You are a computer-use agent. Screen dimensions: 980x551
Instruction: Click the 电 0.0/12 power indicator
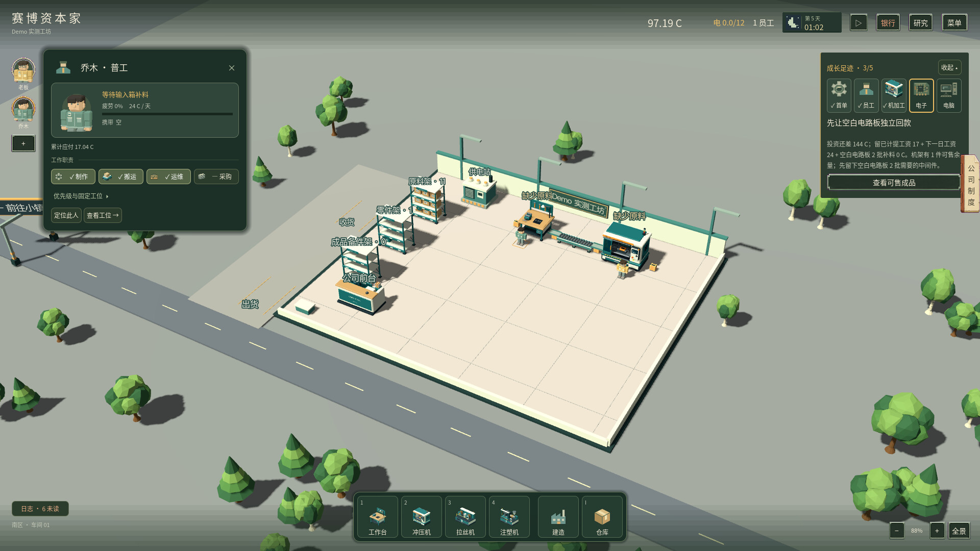729,23
